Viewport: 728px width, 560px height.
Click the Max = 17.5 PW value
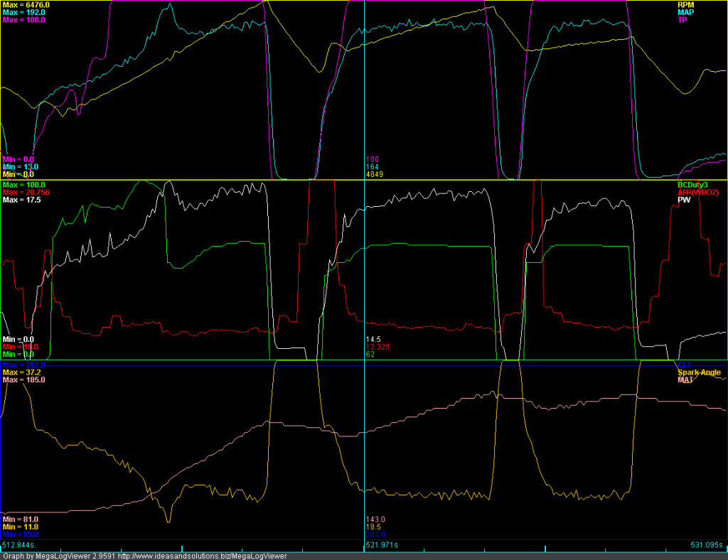(x=22, y=200)
